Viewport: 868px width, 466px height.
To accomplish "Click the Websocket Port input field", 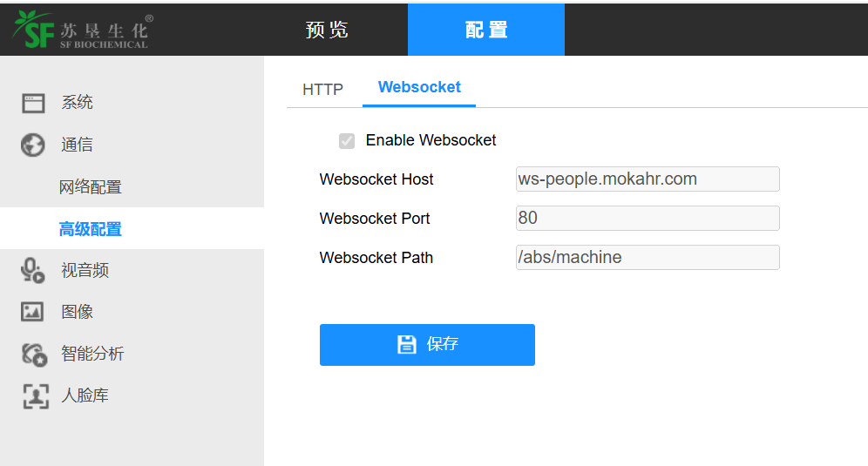I will [x=647, y=218].
